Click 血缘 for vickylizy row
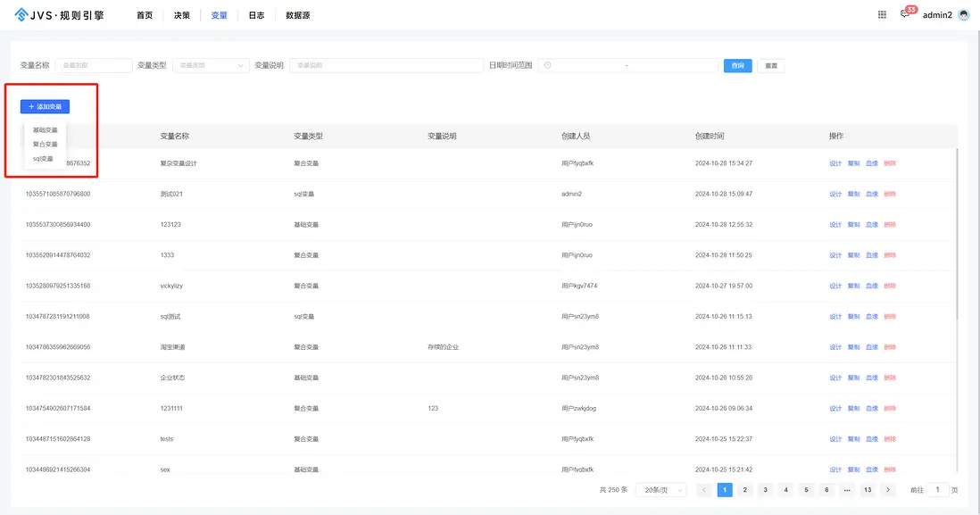This screenshot has width=980, height=515. click(x=872, y=287)
